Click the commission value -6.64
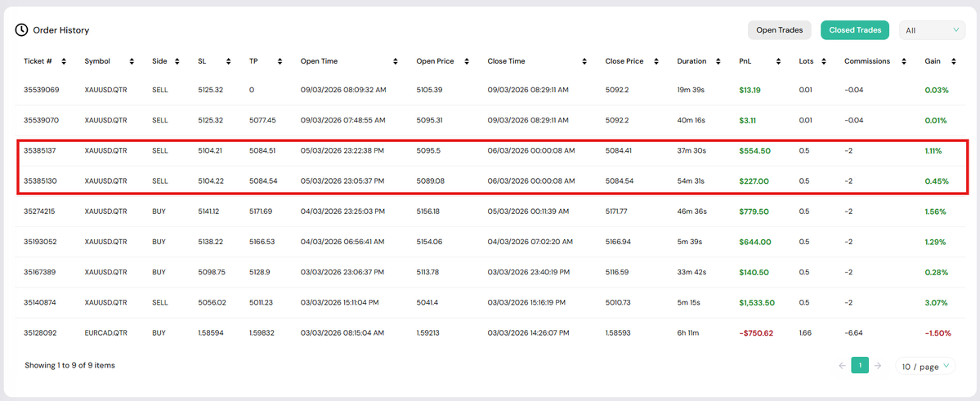The height and width of the screenshot is (401, 980). tap(854, 333)
